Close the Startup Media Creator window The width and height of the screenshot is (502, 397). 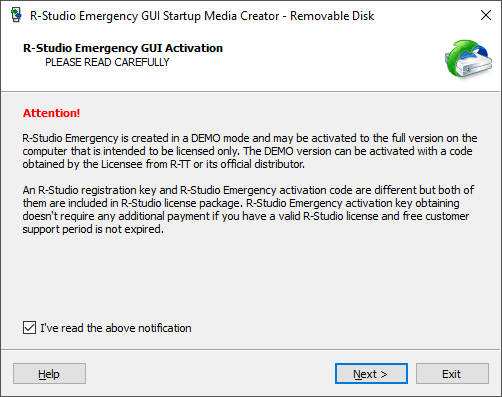[486, 15]
